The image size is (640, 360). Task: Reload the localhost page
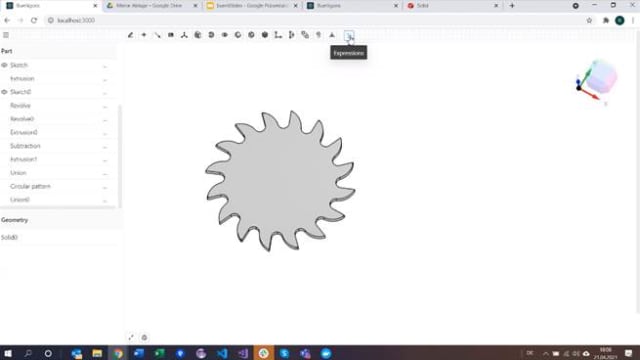point(34,20)
